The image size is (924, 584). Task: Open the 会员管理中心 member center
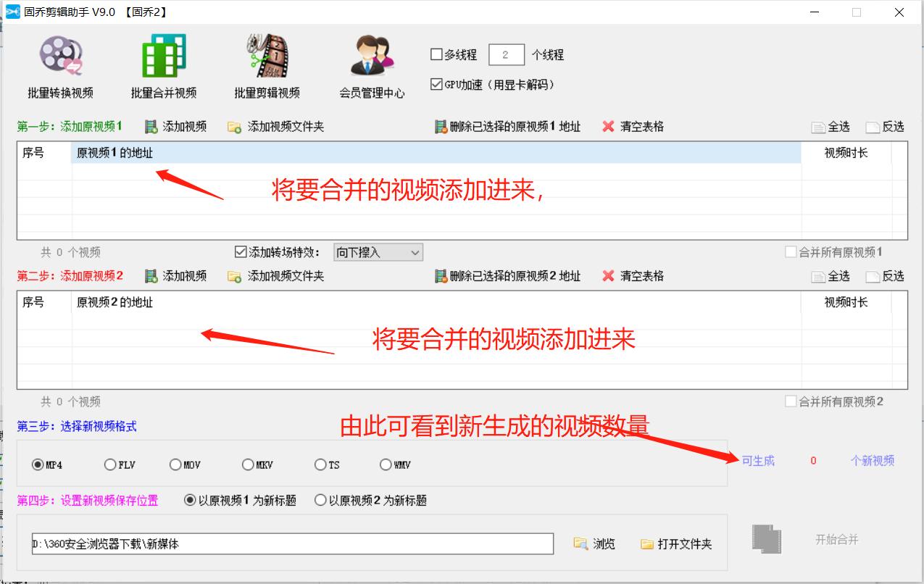tap(370, 65)
